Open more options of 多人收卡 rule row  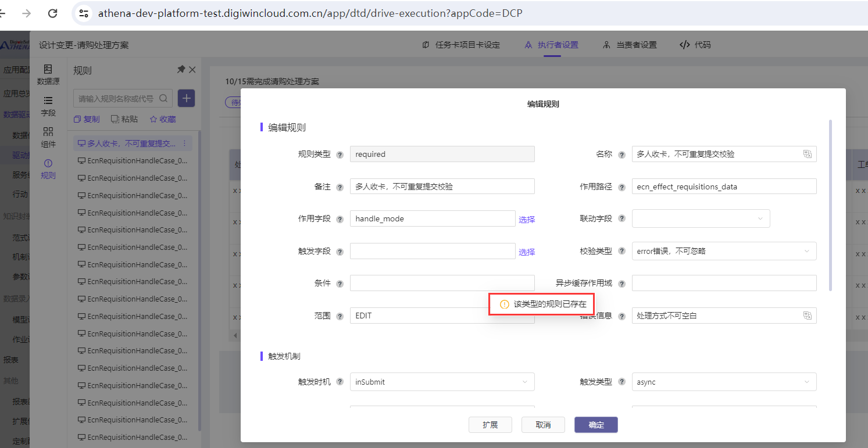point(185,144)
